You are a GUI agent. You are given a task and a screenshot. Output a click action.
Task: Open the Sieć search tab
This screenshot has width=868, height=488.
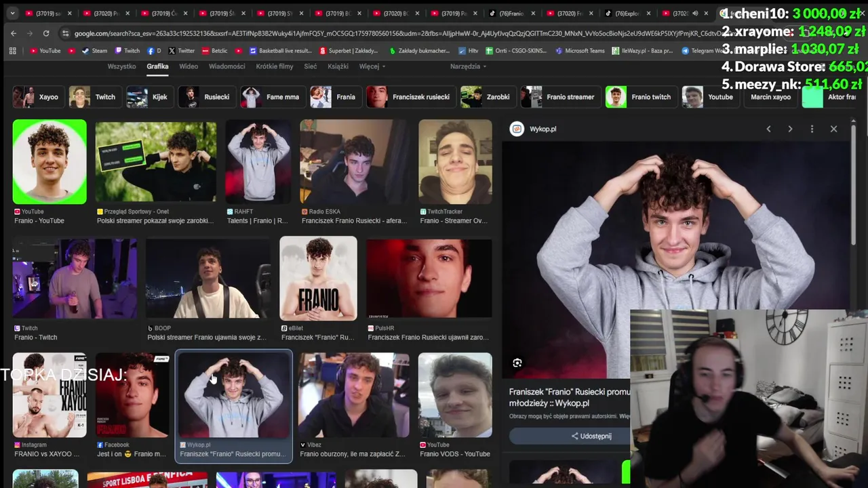[x=311, y=66]
